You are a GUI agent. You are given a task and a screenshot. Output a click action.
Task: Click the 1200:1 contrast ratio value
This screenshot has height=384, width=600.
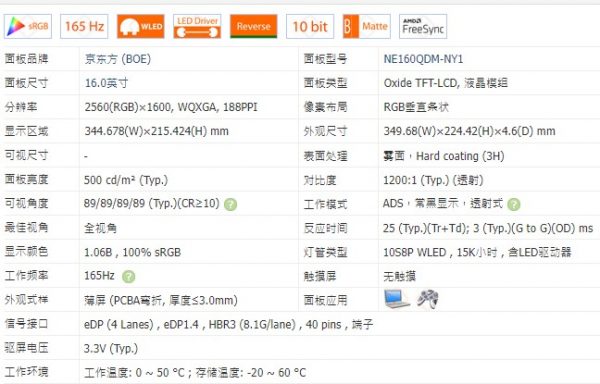(433, 180)
